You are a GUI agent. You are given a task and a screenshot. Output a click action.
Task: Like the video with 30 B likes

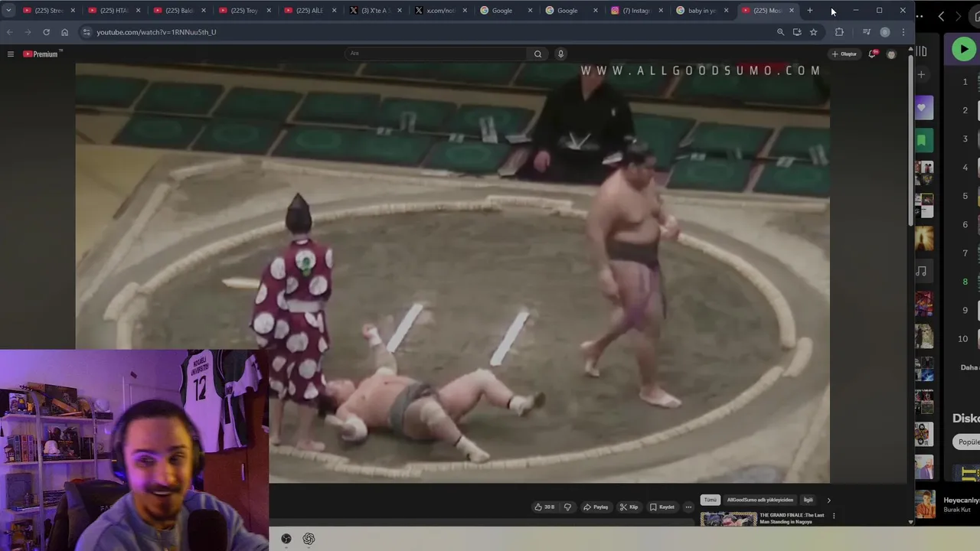coord(545,507)
